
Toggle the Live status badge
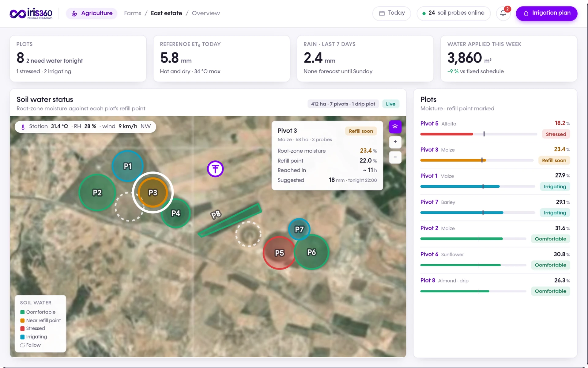390,104
